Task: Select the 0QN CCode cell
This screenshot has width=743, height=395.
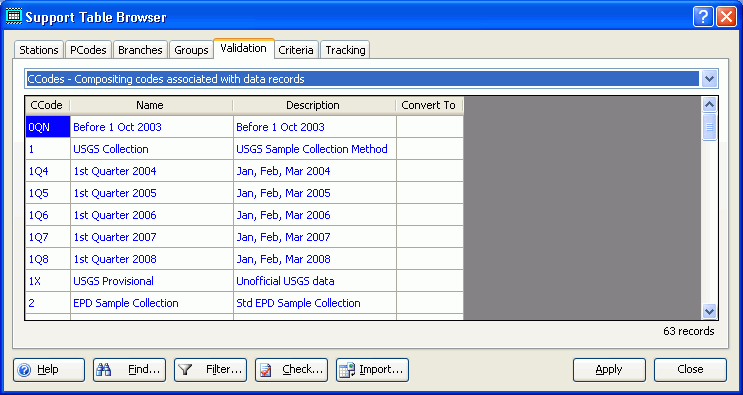Action: (48, 127)
